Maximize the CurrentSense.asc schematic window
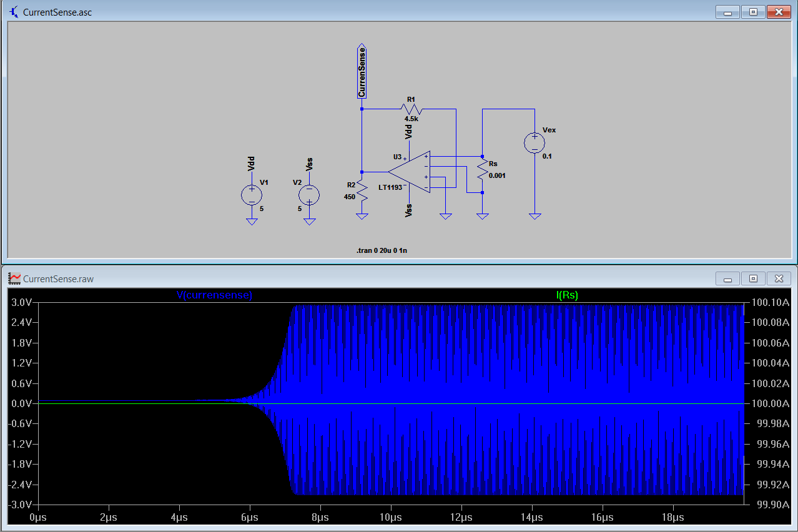 pos(753,11)
